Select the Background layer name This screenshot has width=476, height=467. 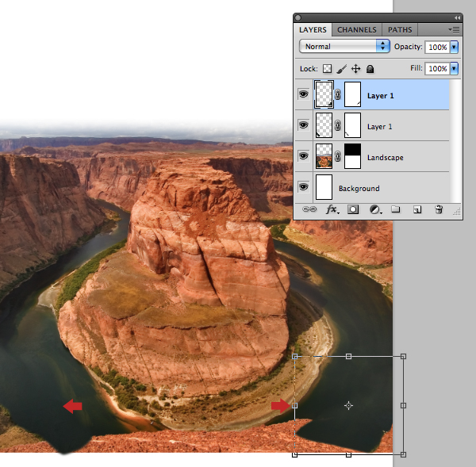pos(359,189)
